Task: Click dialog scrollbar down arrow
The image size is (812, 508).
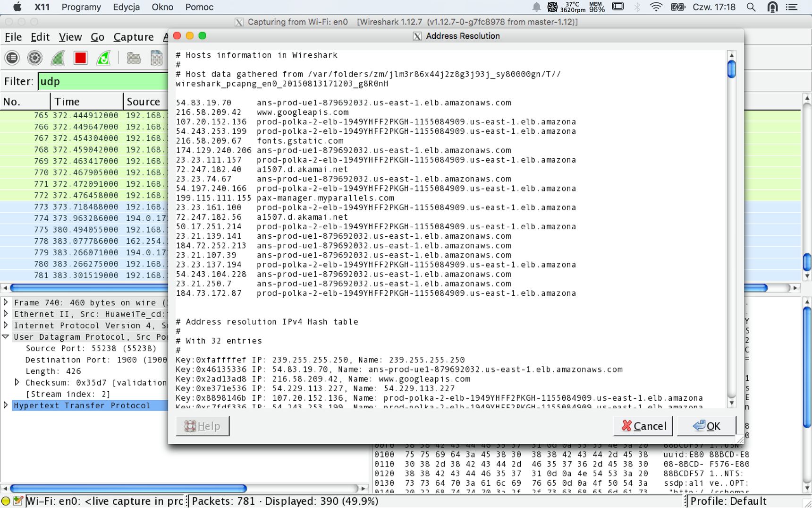Action: [x=731, y=403]
